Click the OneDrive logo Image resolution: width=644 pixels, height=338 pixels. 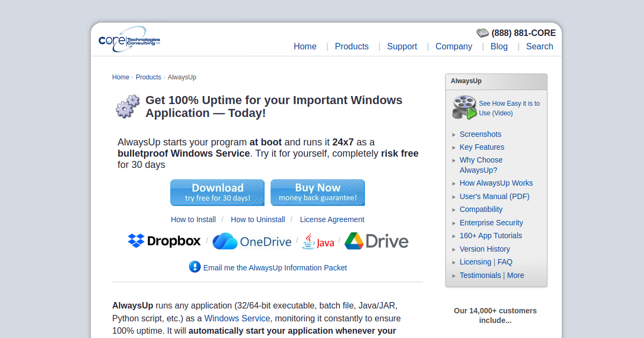pyautogui.click(x=252, y=241)
